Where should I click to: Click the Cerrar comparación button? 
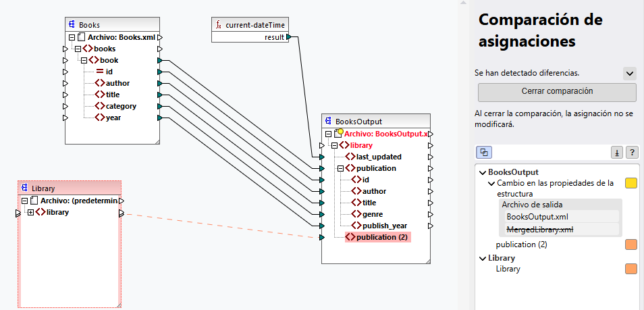click(557, 91)
